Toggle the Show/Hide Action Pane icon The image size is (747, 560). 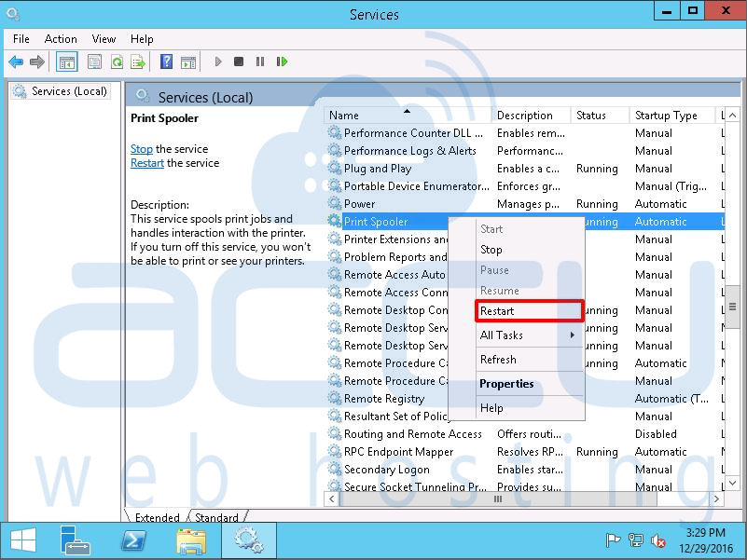tap(188, 61)
